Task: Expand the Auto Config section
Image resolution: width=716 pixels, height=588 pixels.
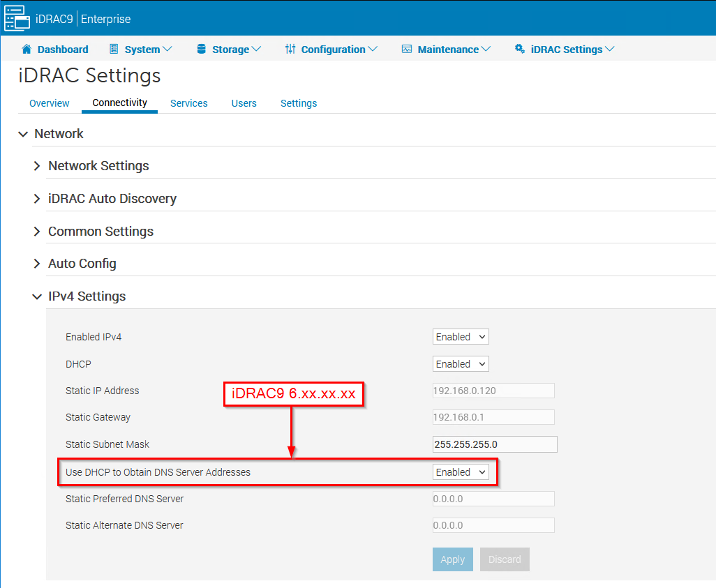Action: pos(37,264)
